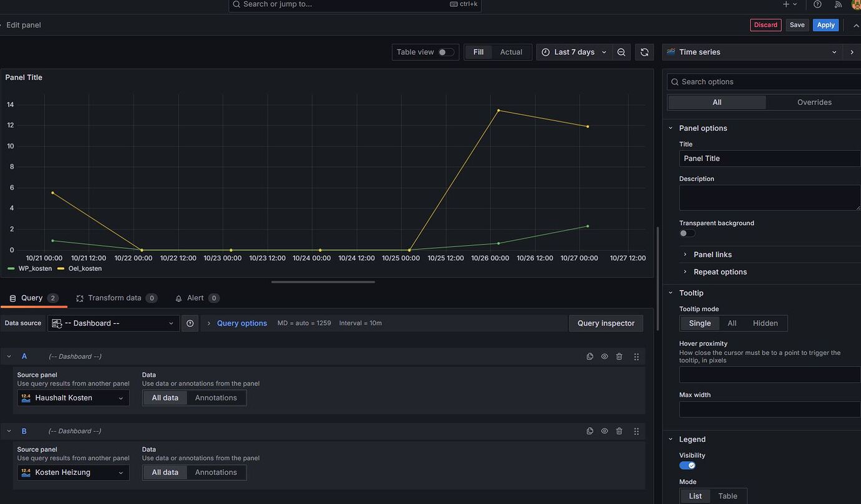This screenshot has height=504, width=861.
Task: Turn on Transparent background
Action: [x=685, y=233]
